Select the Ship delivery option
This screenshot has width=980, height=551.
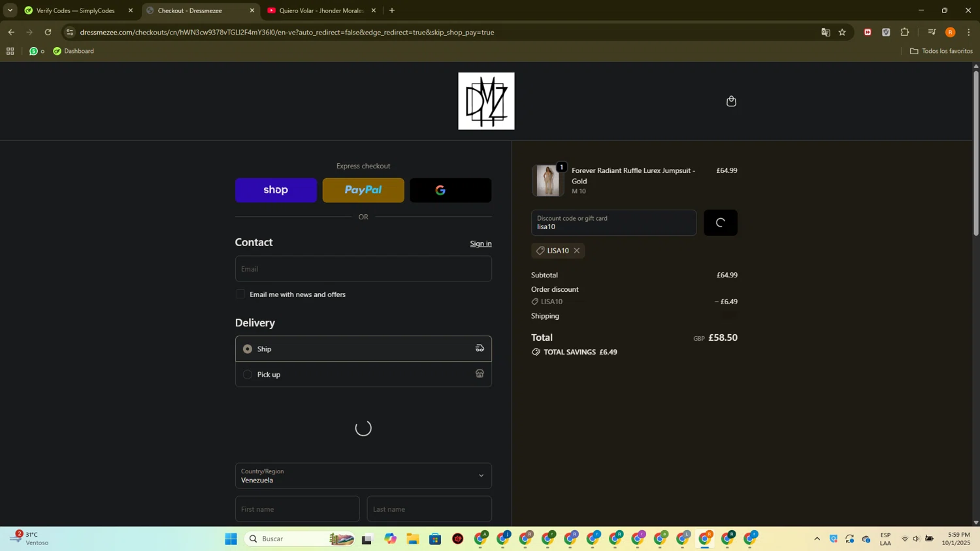363,349
